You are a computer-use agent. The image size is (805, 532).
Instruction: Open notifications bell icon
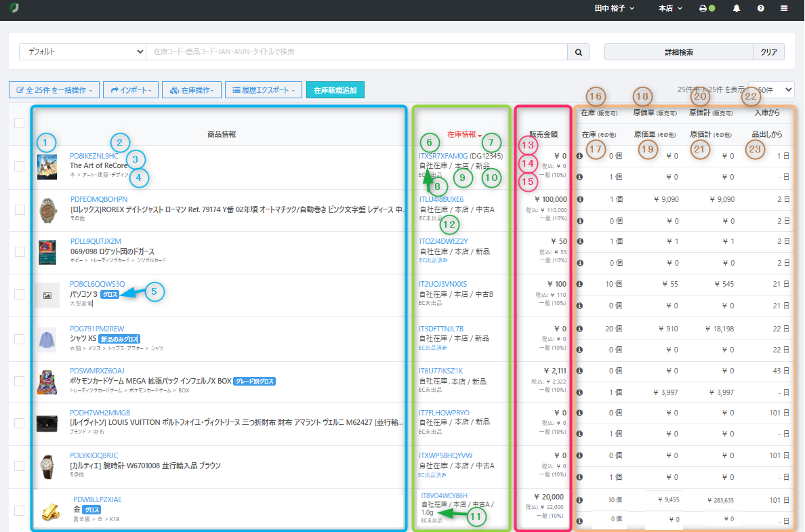tap(736, 8)
